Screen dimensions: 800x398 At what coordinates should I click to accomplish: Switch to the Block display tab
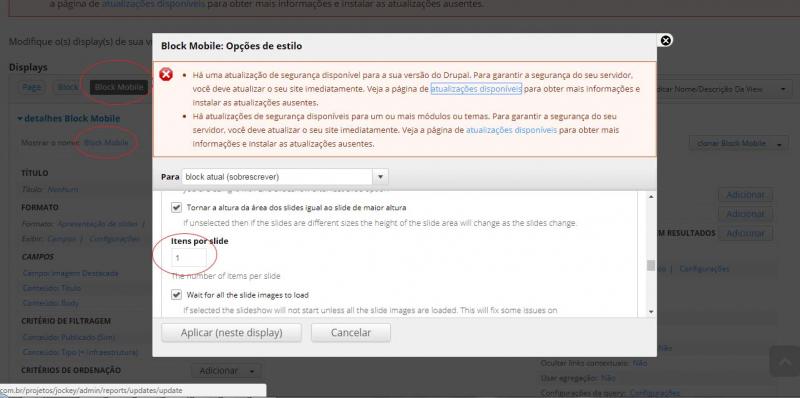click(67, 88)
